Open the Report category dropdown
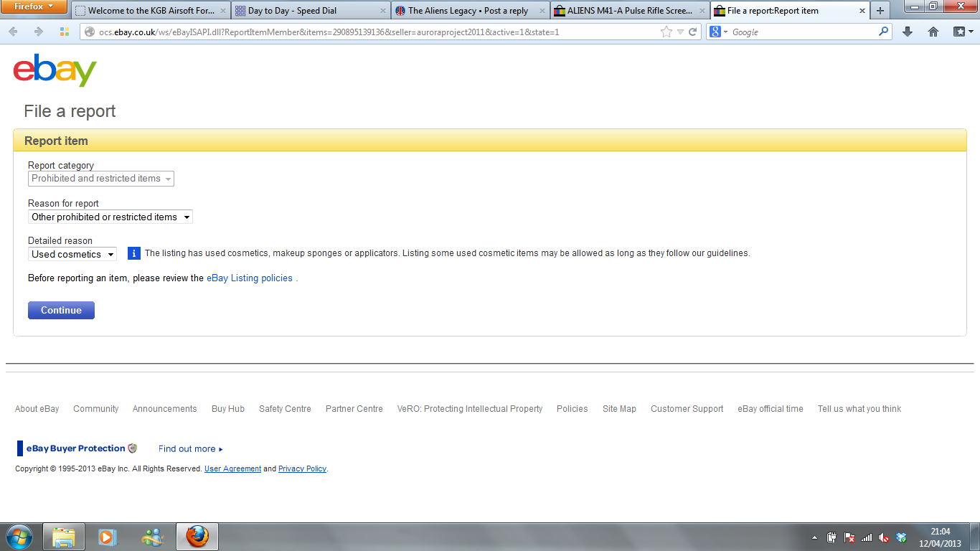 point(101,179)
